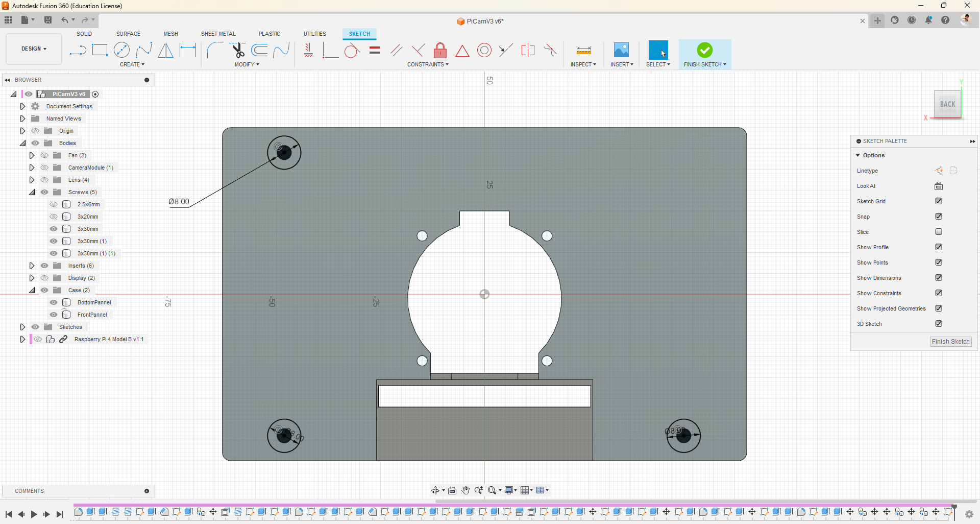Click the green FINISH SKETCH button
The width and height of the screenshot is (980, 524).
click(x=704, y=50)
